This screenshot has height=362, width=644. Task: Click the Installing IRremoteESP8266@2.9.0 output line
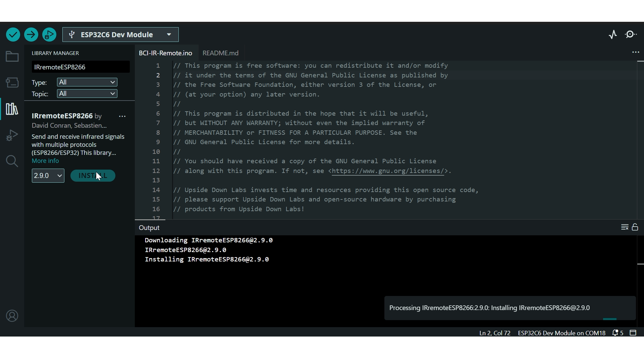[207, 259]
